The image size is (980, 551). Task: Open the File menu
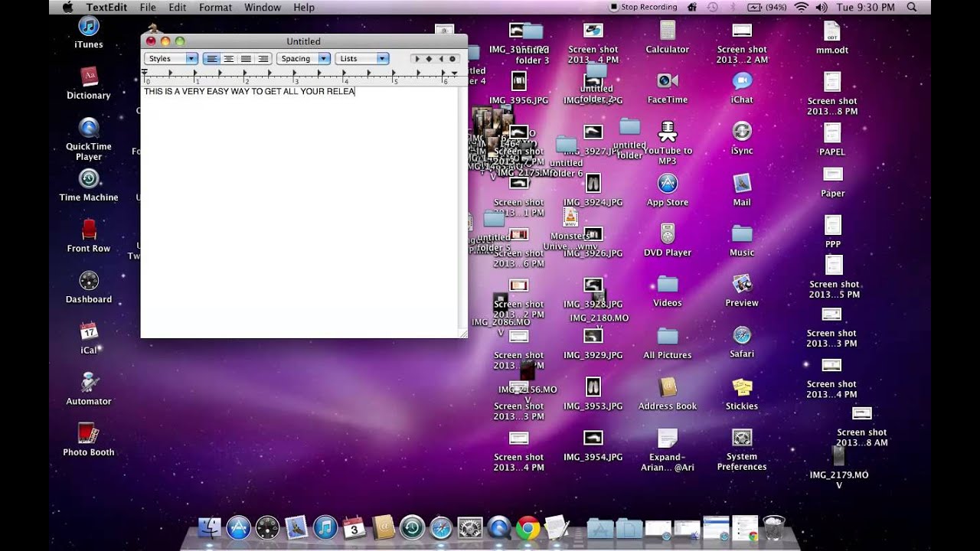[x=148, y=7]
